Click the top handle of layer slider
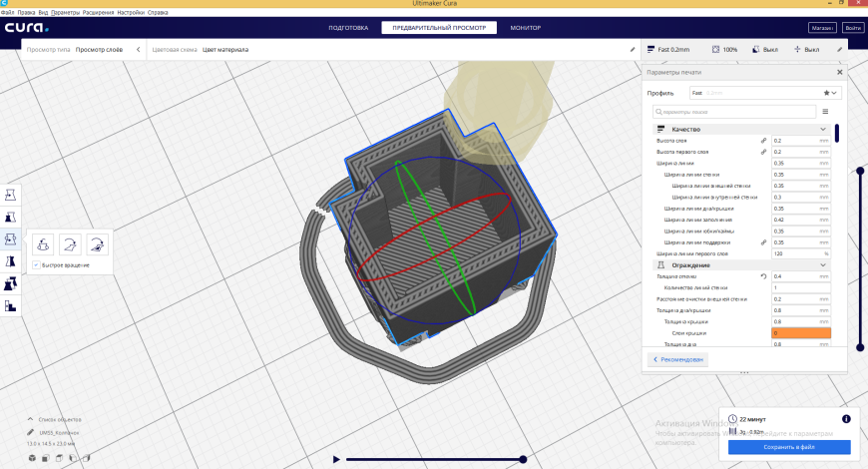Image resolution: width=868 pixels, height=469 pixels. (x=860, y=171)
